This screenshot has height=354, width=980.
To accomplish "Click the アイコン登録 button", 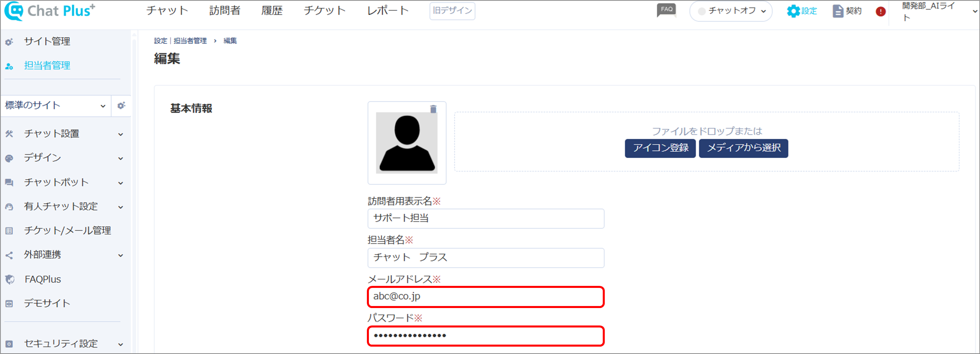I will point(660,148).
